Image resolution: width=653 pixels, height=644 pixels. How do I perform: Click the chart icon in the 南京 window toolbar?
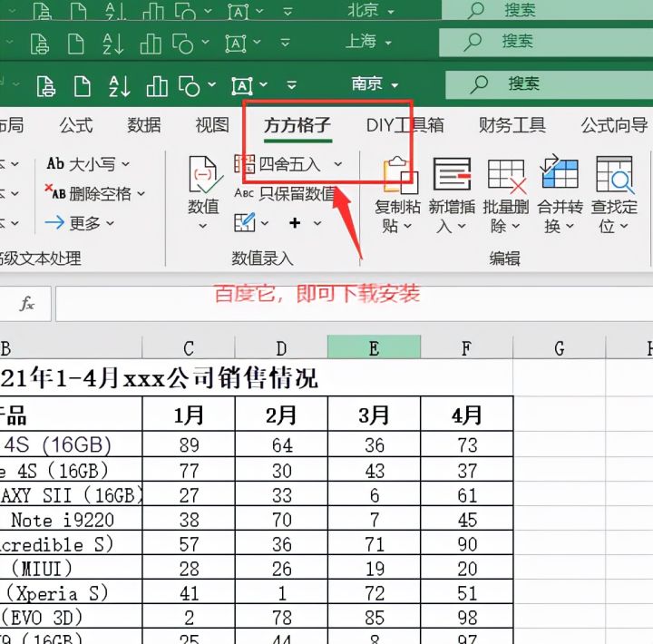click(157, 87)
